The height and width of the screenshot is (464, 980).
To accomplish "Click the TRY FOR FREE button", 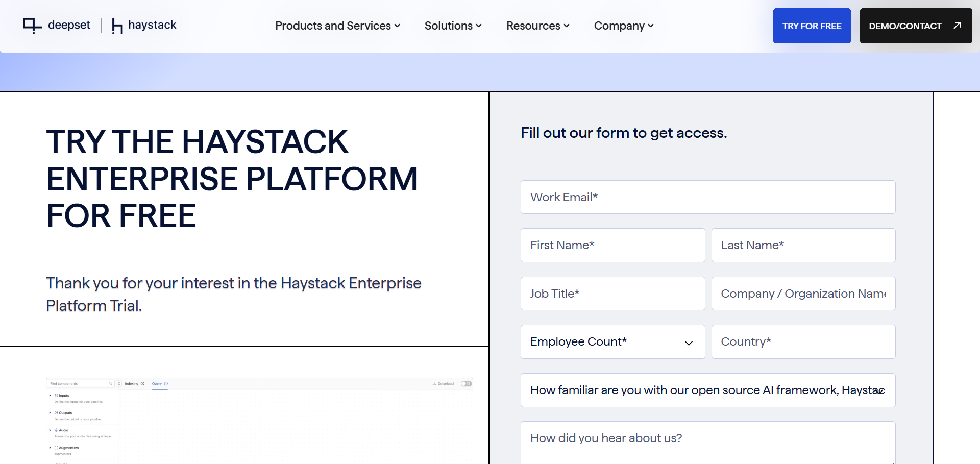I will click(812, 26).
